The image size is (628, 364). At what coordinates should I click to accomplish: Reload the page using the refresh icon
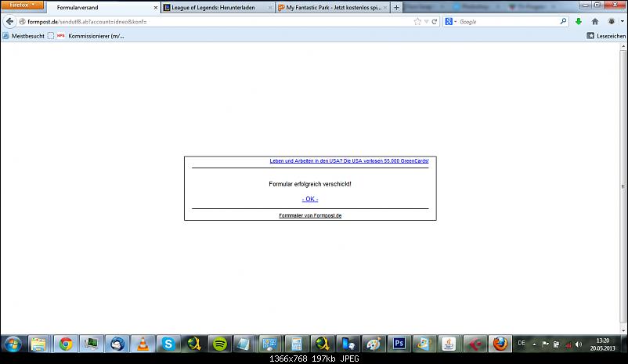(435, 21)
